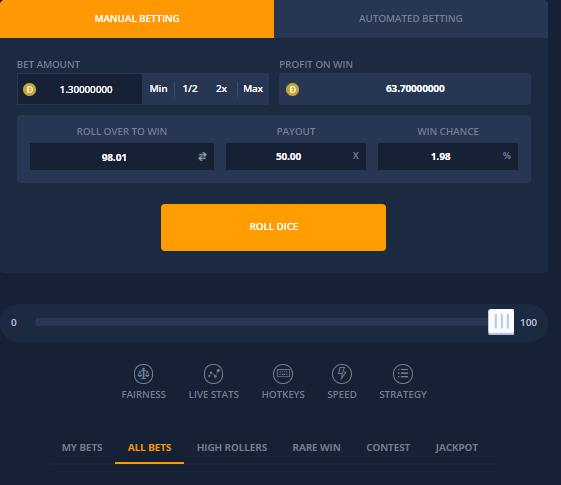Click the Live Stats label
This screenshot has height=485, width=561.
(x=214, y=395)
